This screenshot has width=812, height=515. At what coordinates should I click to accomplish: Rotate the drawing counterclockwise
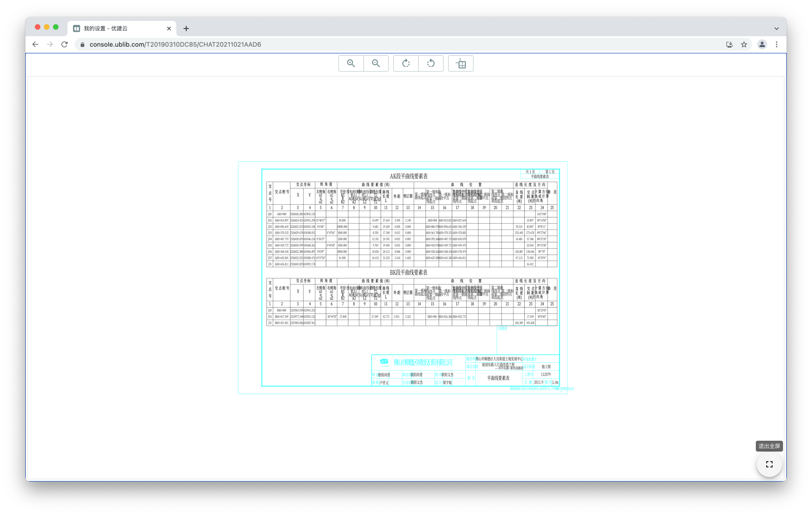(x=430, y=63)
